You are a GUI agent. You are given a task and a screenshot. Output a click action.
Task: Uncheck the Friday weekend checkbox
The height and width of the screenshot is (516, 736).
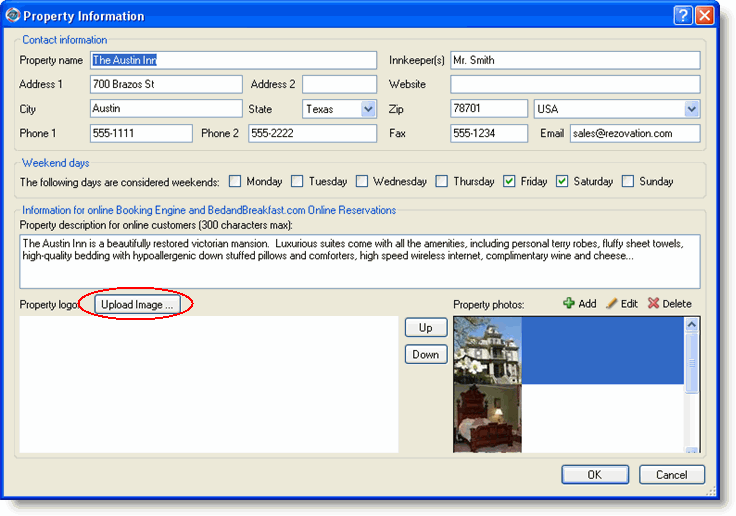[509, 181]
